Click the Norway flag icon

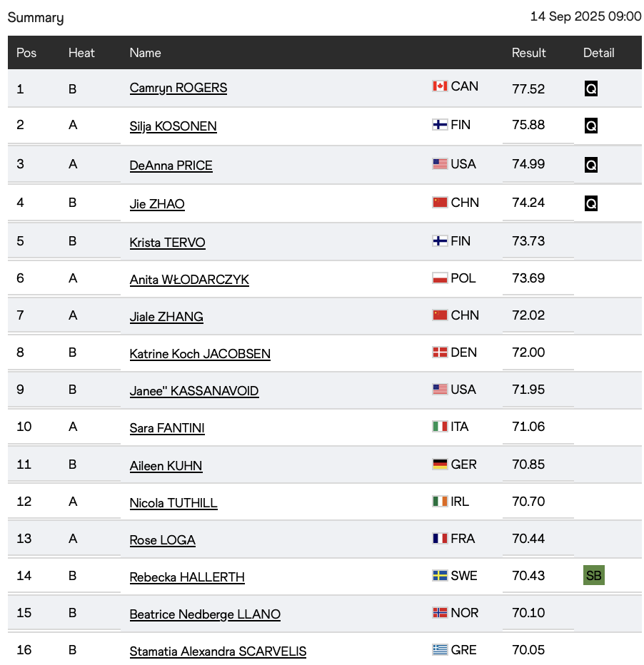[x=440, y=613]
